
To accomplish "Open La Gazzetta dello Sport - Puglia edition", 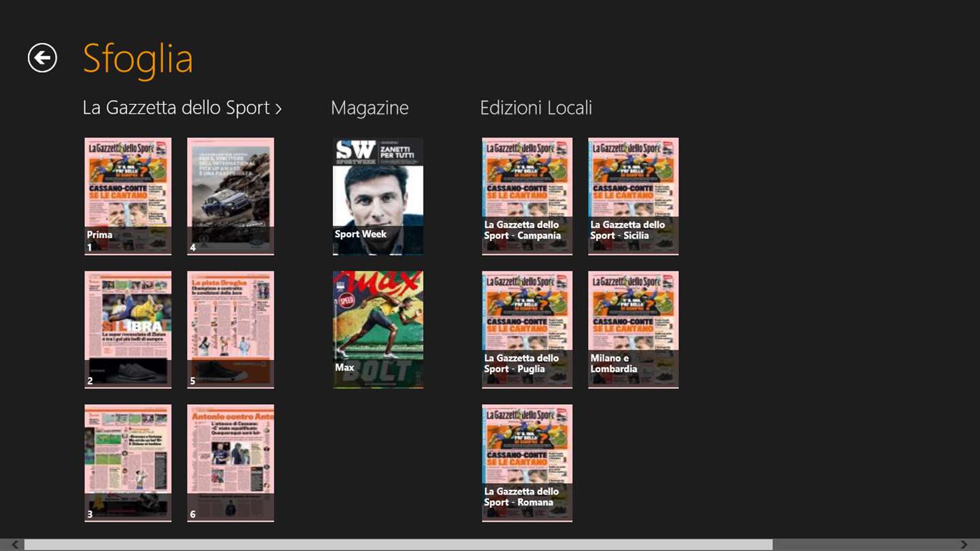I will 527,329.
